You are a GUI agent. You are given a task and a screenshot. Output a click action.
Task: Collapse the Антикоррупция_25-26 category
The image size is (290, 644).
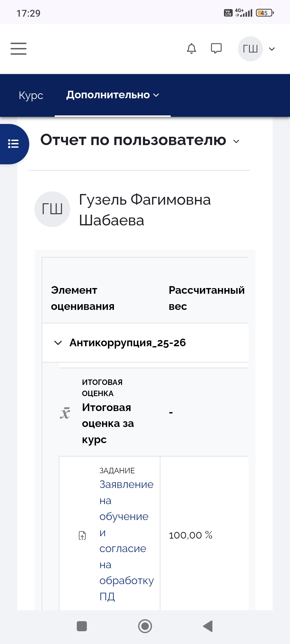[58, 342]
